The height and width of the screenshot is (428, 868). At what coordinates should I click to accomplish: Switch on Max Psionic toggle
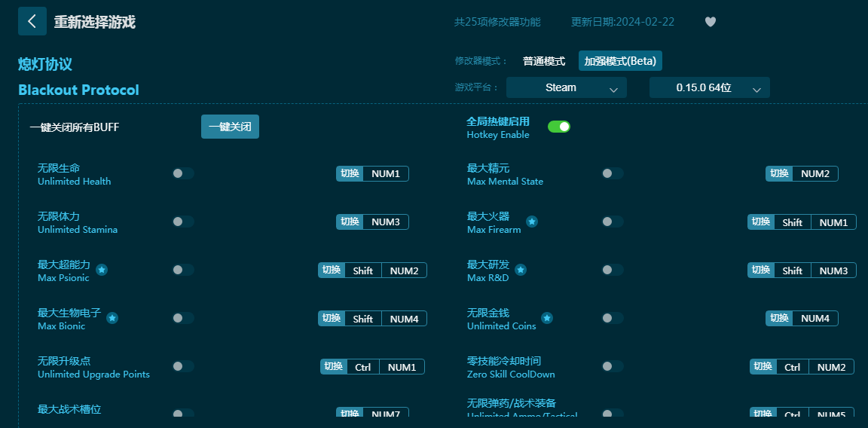182,270
